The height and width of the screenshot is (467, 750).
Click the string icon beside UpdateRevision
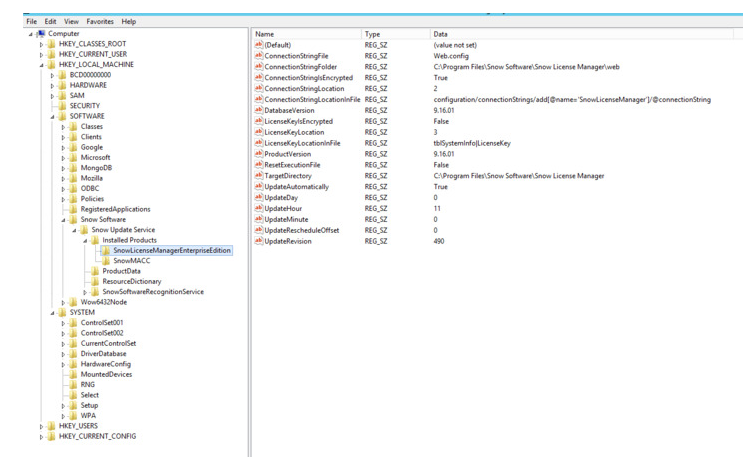pyautogui.click(x=259, y=241)
